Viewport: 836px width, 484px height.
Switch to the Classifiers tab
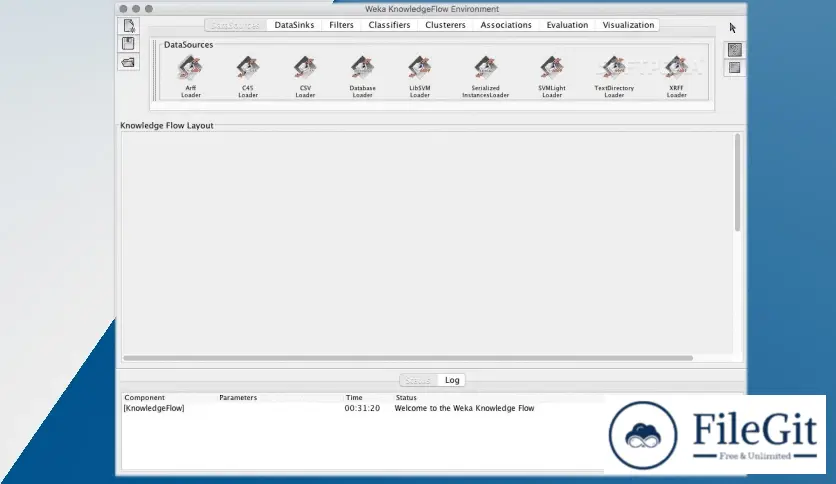point(389,25)
